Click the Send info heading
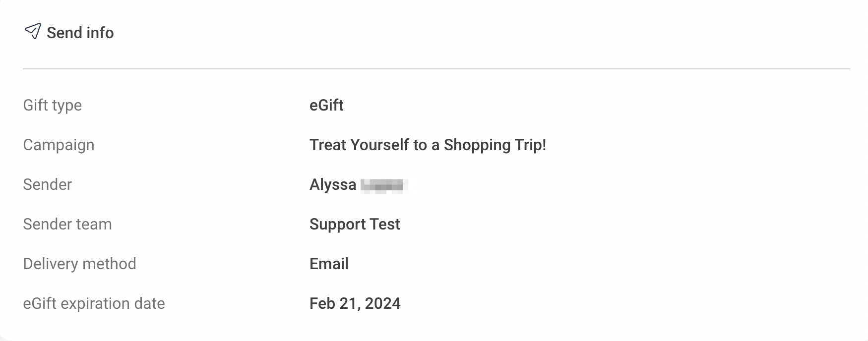This screenshot has width=868, height=341. (80, 33)
